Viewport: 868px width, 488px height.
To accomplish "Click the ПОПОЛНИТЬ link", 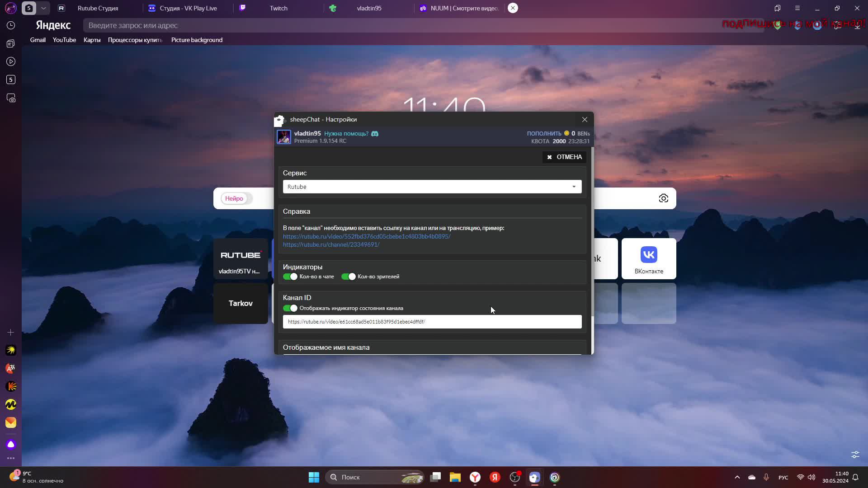I will [x=544, y=134].
